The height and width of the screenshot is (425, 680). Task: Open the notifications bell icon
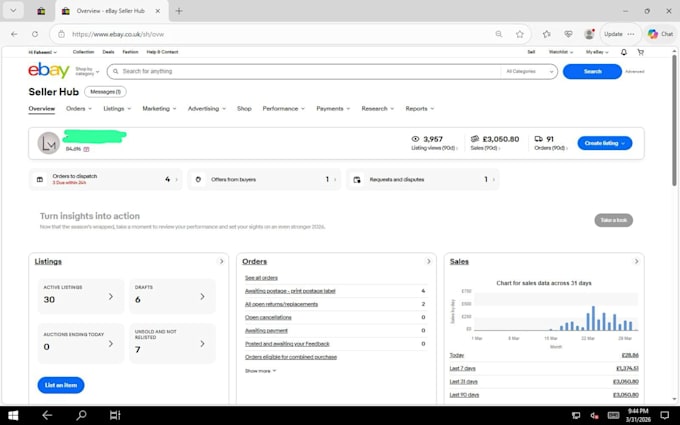click(x=624, y=52)
